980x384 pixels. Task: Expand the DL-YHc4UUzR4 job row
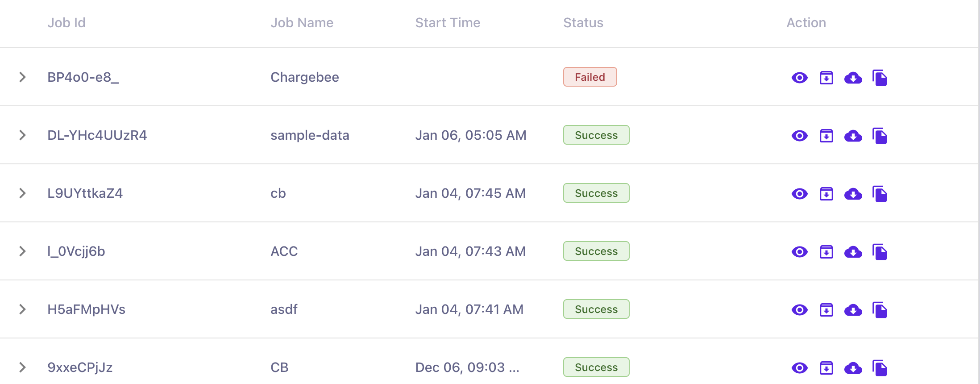23,135
